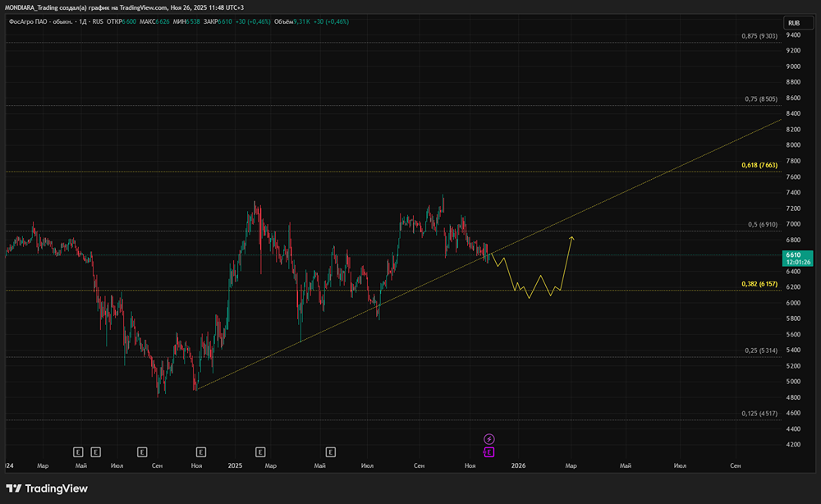Click the 0,75 (8505) Fibonacci label
This screenshot has height=504, width=821.
761,99
